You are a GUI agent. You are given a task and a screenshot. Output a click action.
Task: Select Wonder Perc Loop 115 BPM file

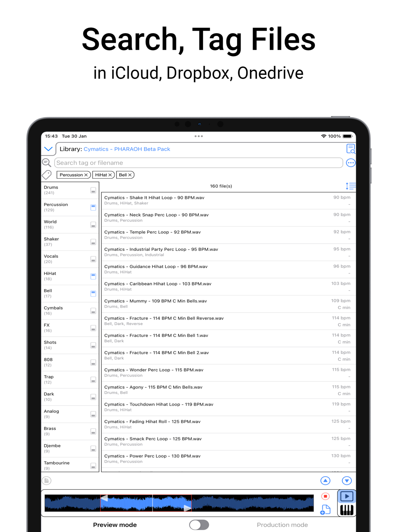click(229, 372)
